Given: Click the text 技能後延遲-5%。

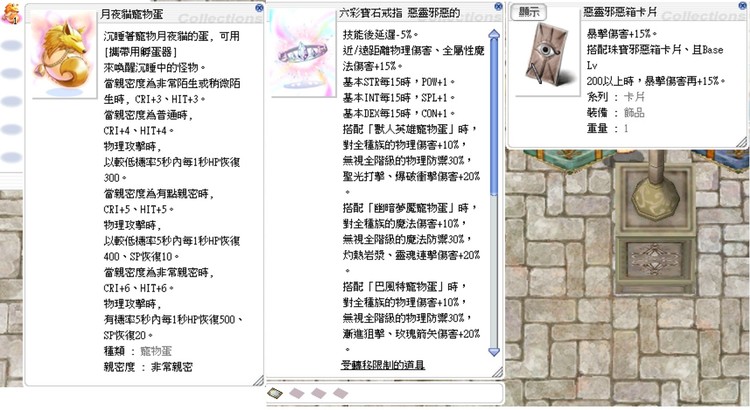Looking at the screenshot, I should coord(381,34).
